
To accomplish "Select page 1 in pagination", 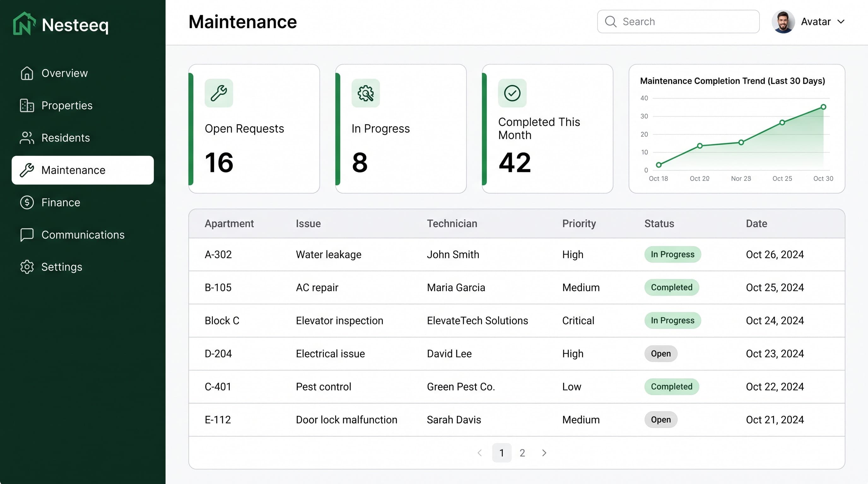I will [x=502, y=453].
